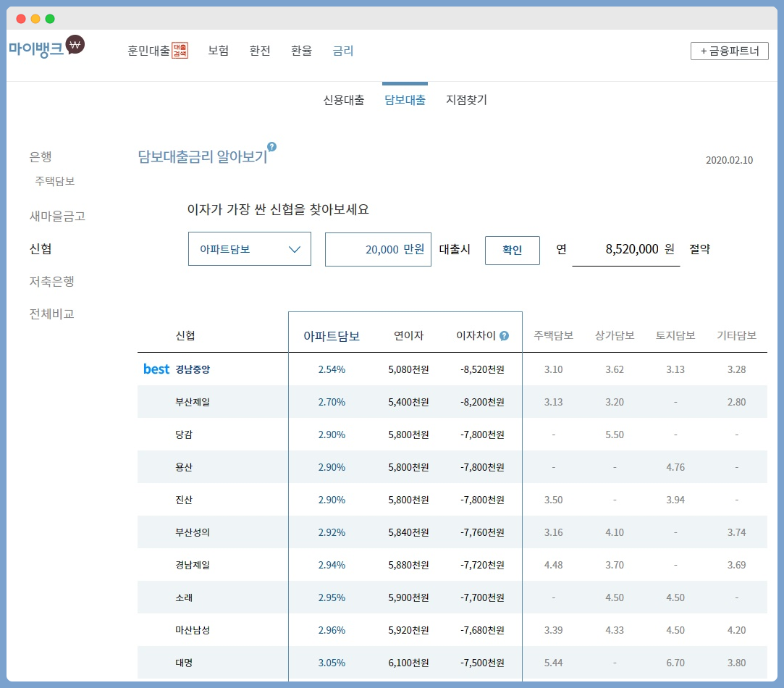Click the 5.50 상가담보 value for 당감

615,435
